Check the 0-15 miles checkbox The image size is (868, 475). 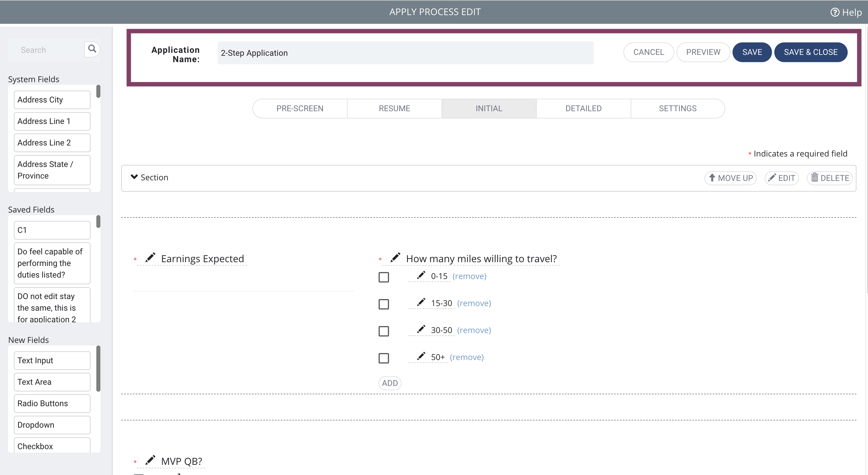[384, 277]
